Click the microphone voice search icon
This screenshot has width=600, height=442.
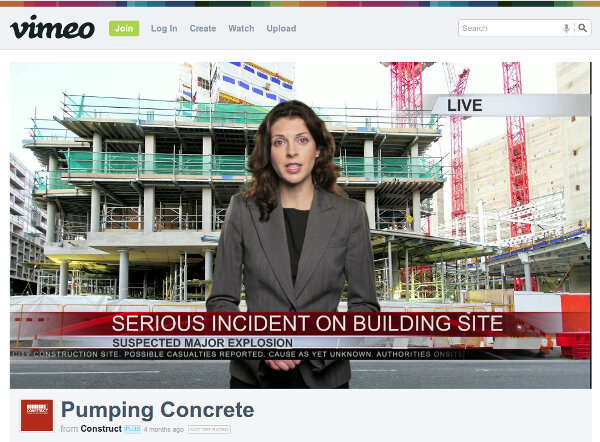tap(567, 28)
